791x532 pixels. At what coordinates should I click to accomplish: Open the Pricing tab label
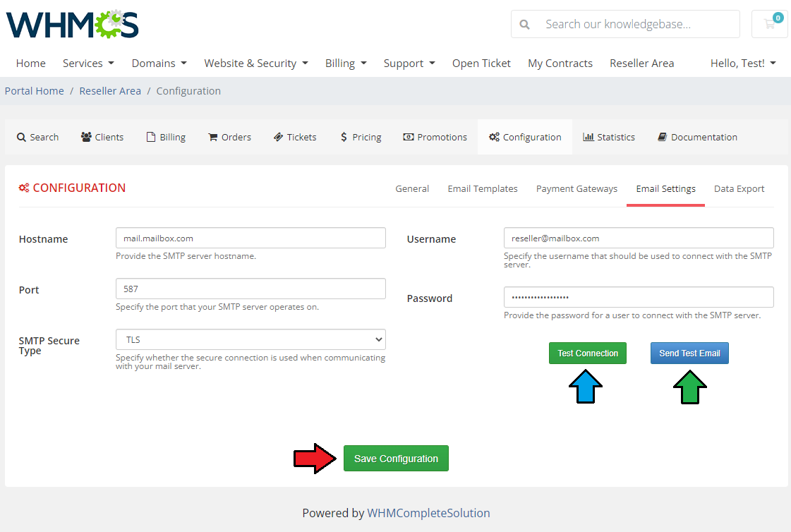[x=367, y=137]
